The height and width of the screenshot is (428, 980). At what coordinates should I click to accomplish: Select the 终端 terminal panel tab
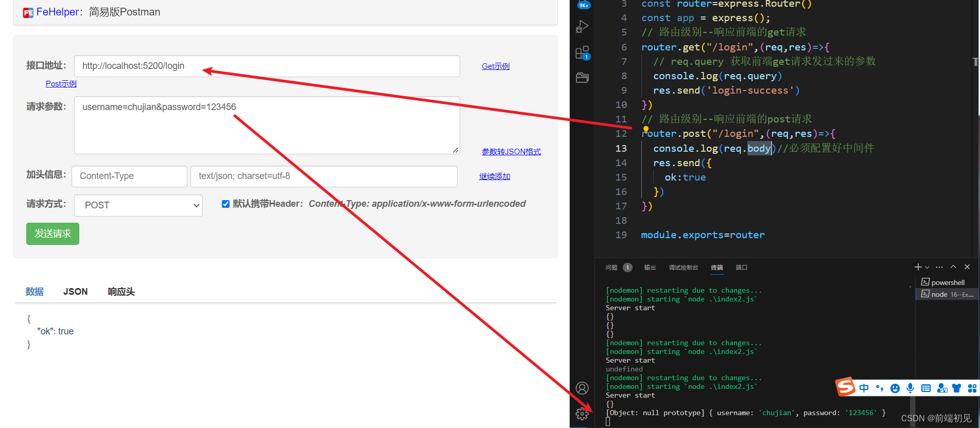[x=717, y=267]
